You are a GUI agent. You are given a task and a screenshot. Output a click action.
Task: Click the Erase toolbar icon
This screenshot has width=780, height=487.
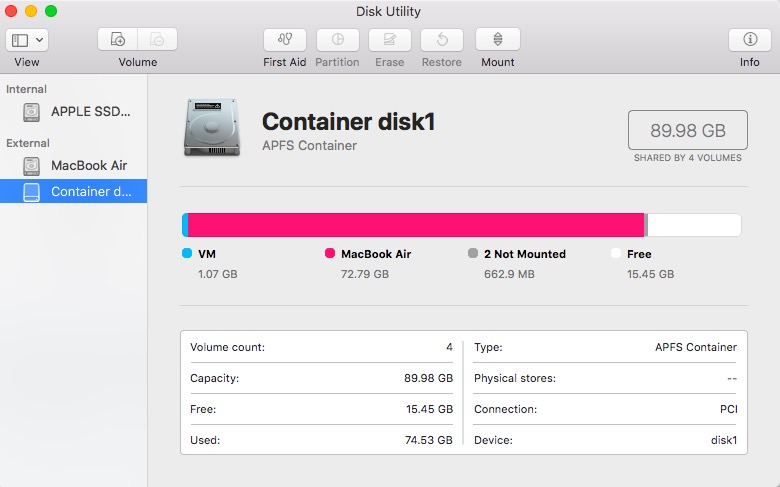click(x=390, y=40)
